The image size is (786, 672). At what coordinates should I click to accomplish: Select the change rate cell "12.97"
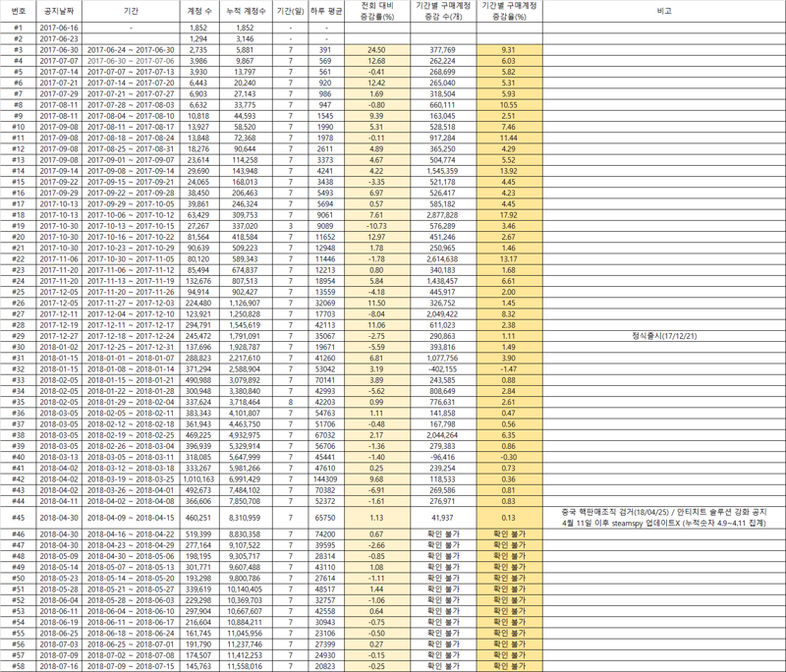[377, 237]
